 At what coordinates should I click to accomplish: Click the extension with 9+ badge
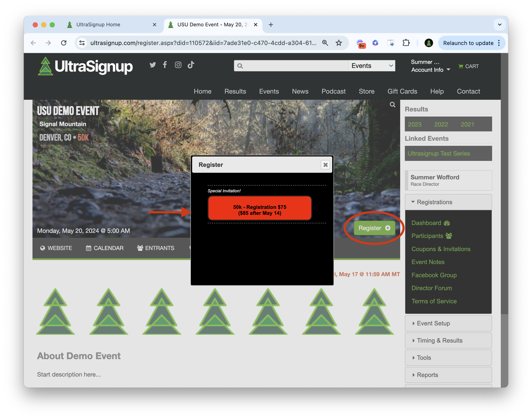tap(361, 44)
